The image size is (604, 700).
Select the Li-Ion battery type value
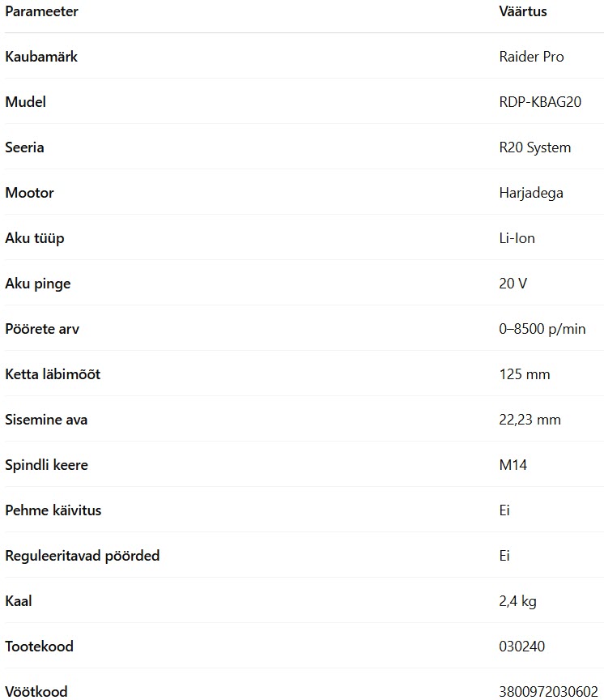[x=517, y=238]
